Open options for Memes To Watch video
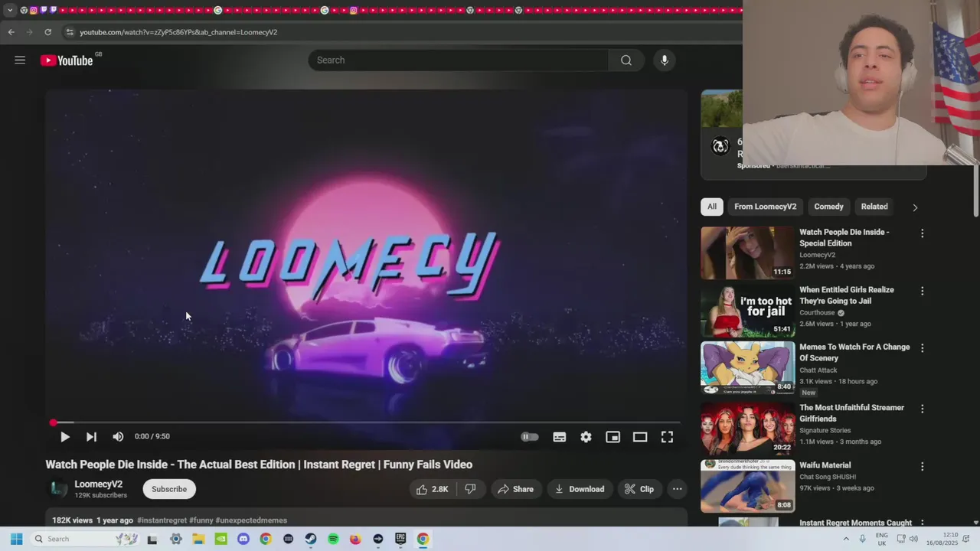This screenshot has height=551, width=980. [x=922, y=348]
